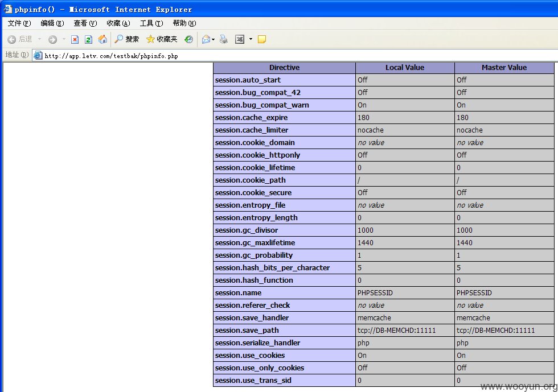The width and height of the screenshot is (558, 392).
Task: Click the Edit document icon in toolbar
Action: point(240,39)
